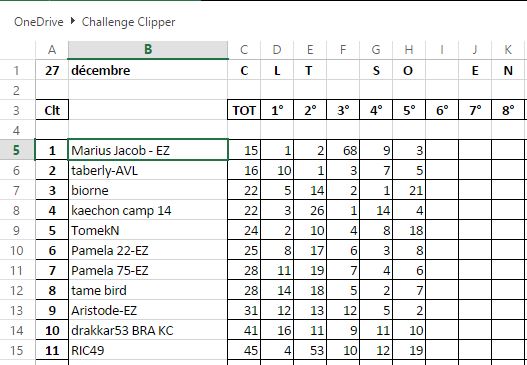Select the cell containing kaechon camp 14
Viewport: 527px width, 365px height.
pyautogui.click(x=148, y=210)
